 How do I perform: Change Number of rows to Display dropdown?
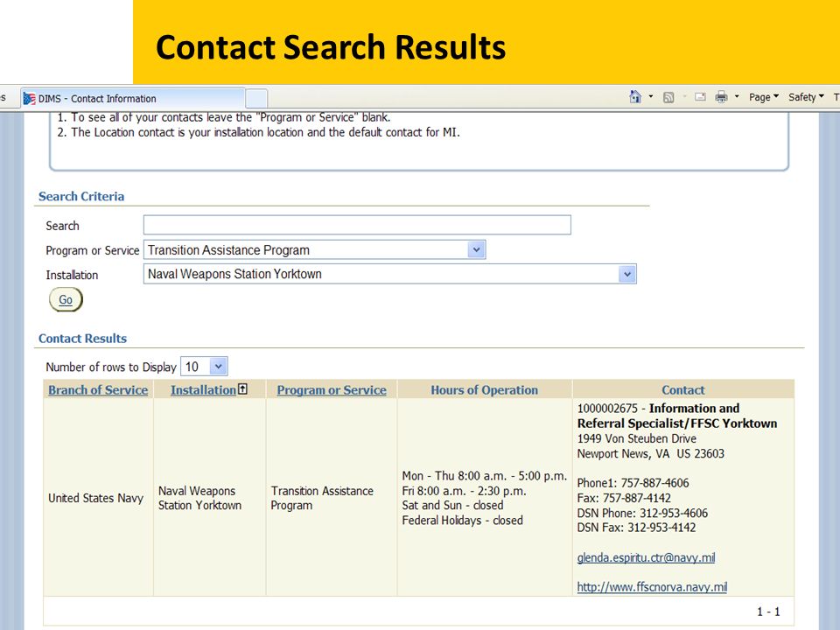click(x=204, y=367)
